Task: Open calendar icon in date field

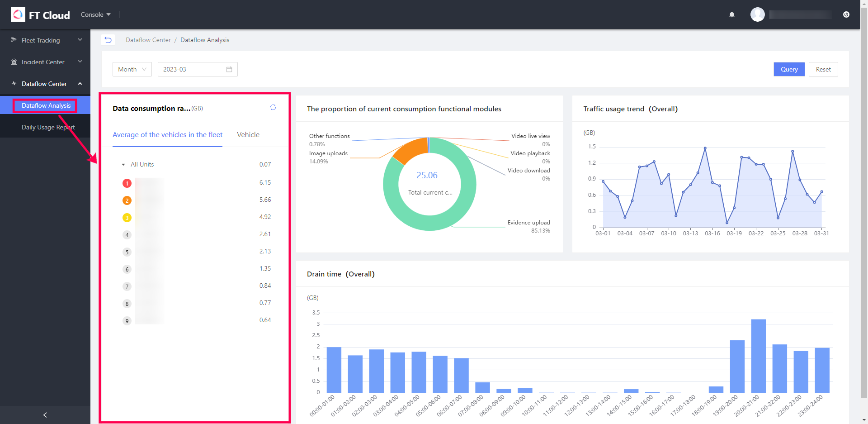Action: [229, 69]
